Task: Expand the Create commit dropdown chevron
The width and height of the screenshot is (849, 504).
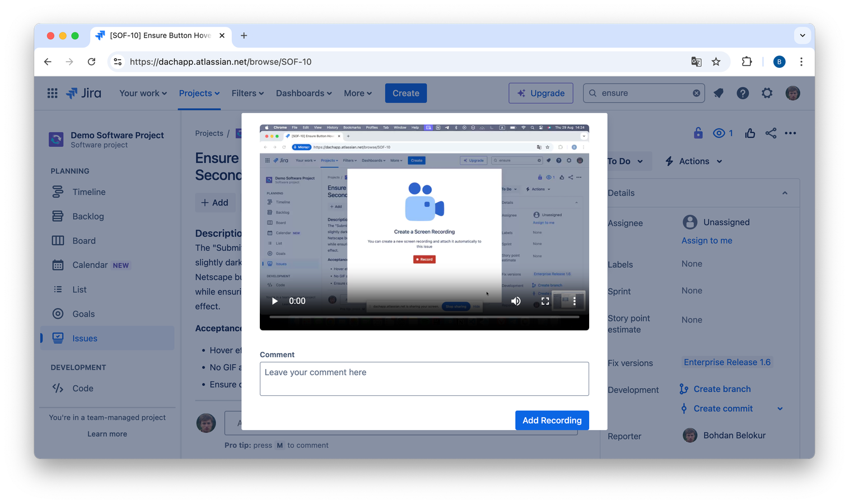Action: [780, 409]
